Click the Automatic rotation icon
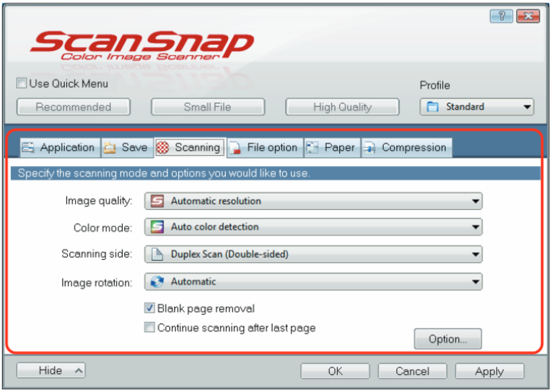The height and width of the screenshot is (392, 552). (157, 282)
